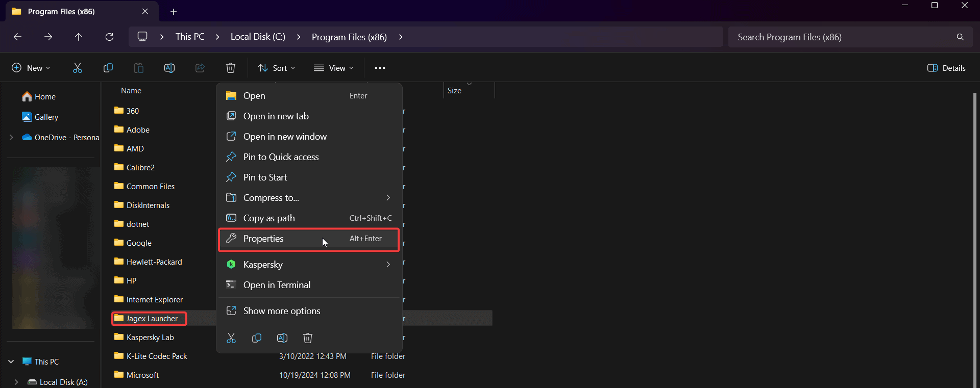The width and height of the screenshot is (980, 388).
Task: Open the See more three-dots menu
Action: (x=380, y=68)
